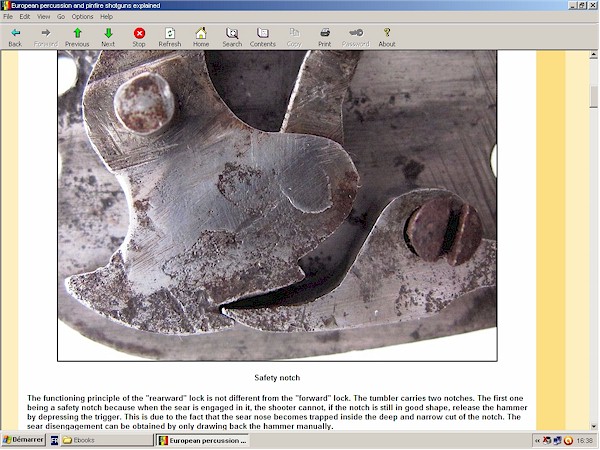Return to the Home page
The height and width of the screenshot is (450, 600).
click(201, 37)
